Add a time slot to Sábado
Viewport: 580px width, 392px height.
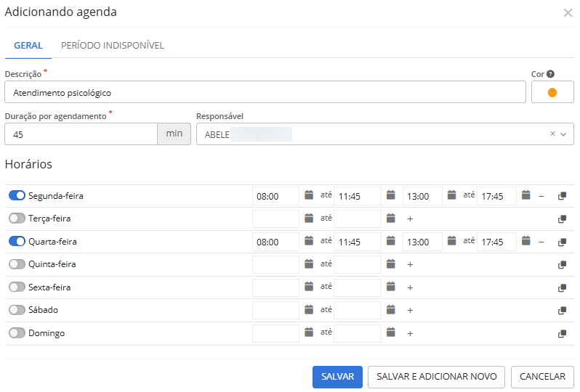(x=410, y=311)
